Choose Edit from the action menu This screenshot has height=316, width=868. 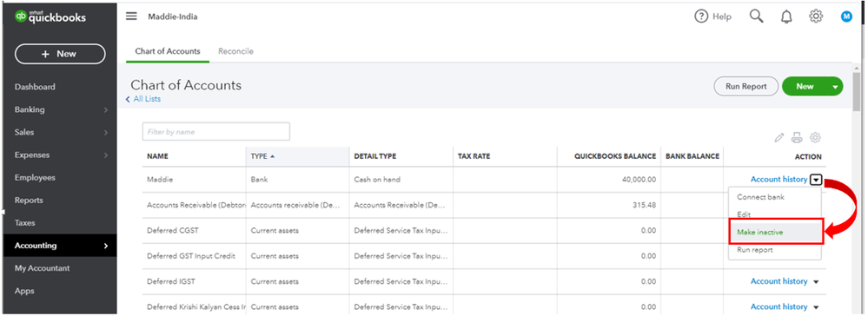744,214
